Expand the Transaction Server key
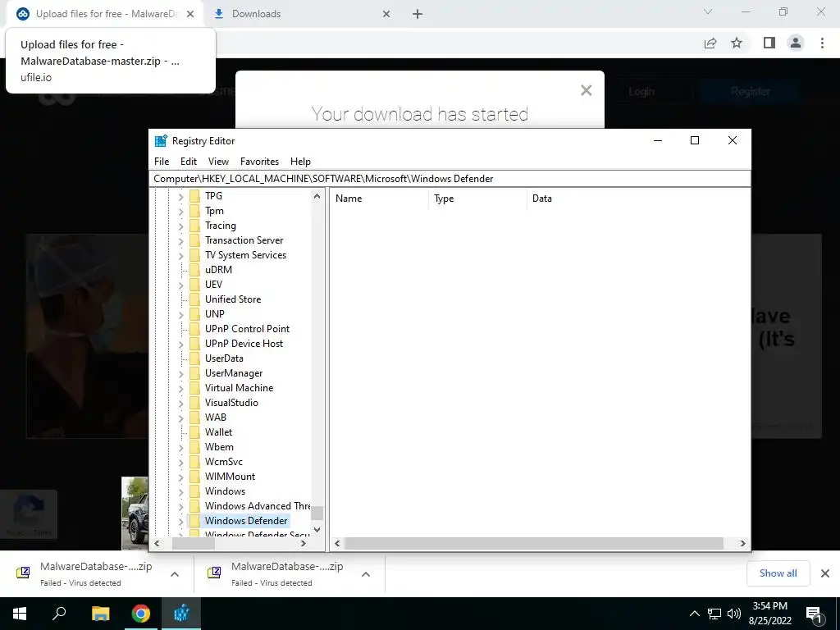This screenshot has height=630, width=840. point(180,241)
